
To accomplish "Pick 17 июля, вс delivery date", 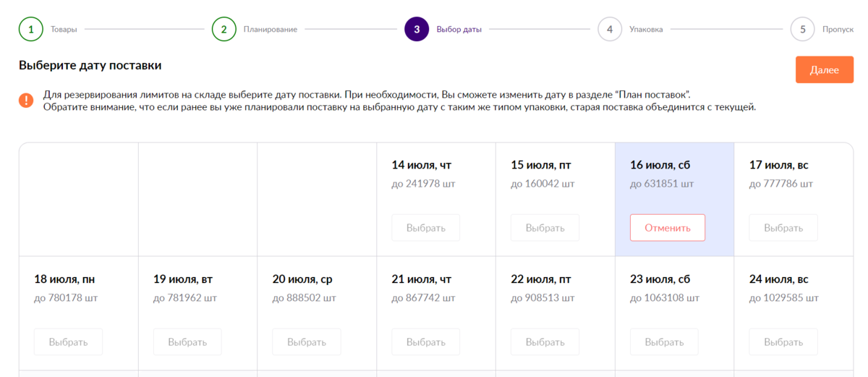I will (x=783, y=228).
